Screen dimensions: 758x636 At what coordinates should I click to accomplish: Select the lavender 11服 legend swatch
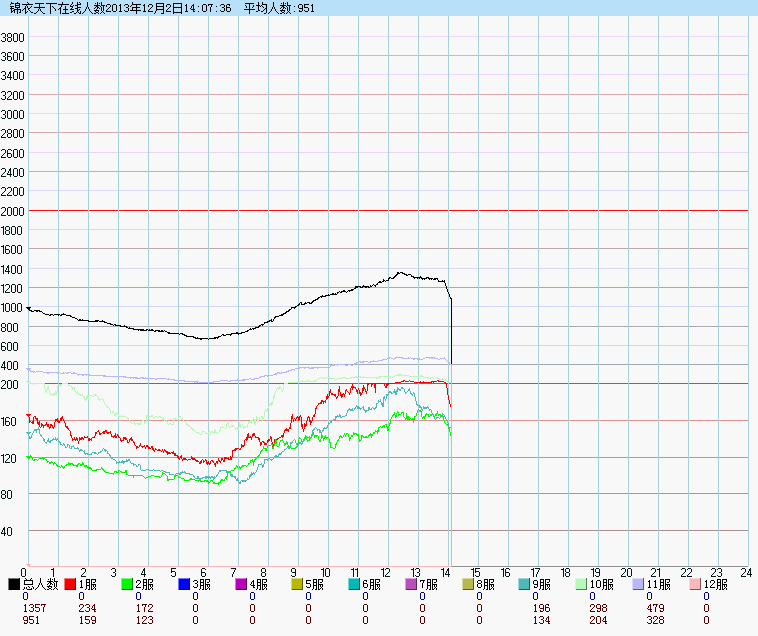point(639,584)
